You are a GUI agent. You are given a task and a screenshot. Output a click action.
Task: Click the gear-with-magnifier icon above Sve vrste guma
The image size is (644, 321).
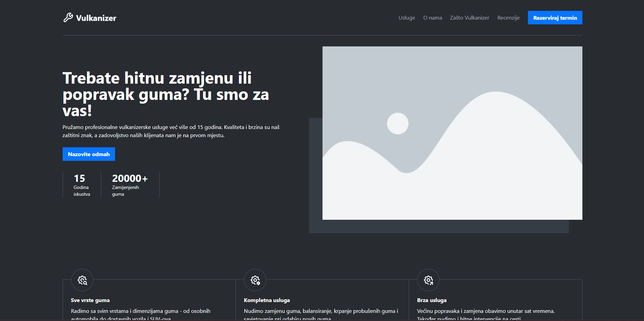[x=82, y=280]
